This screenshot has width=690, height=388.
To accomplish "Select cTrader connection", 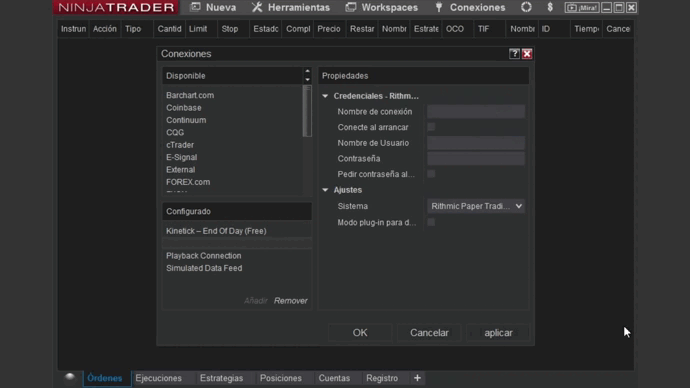I will (180, 144).
